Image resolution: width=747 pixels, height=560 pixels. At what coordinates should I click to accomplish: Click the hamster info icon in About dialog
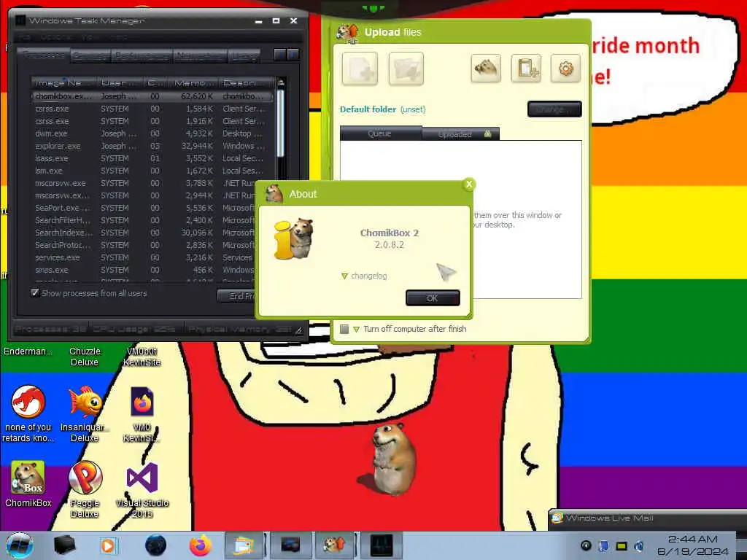[x=294, y=239]
